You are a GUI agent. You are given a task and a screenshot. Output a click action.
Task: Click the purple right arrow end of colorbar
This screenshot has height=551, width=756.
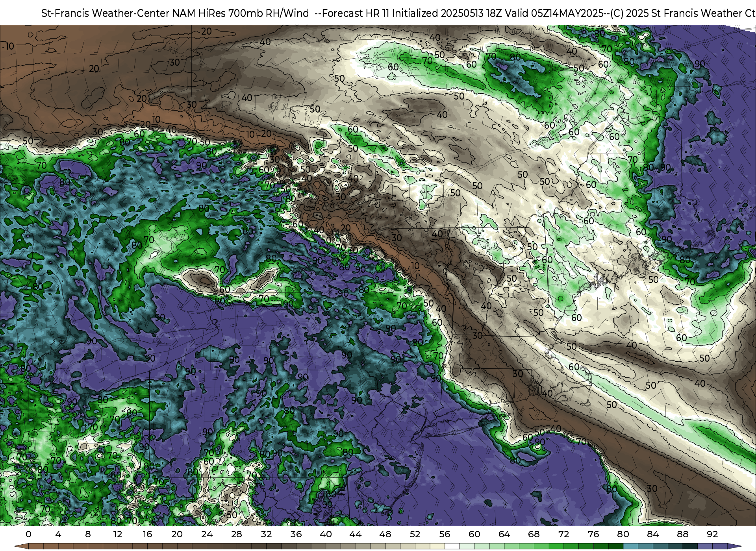point(734,546)
